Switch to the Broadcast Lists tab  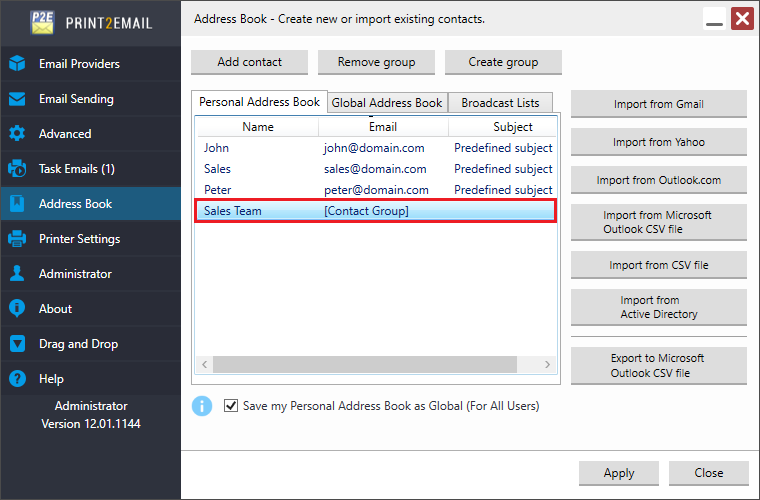(x=500, y=103)
